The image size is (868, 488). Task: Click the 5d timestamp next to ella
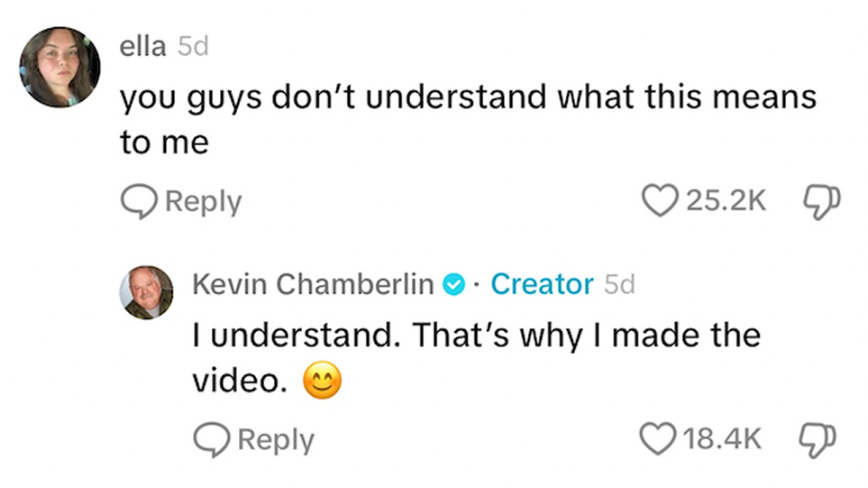193,47
